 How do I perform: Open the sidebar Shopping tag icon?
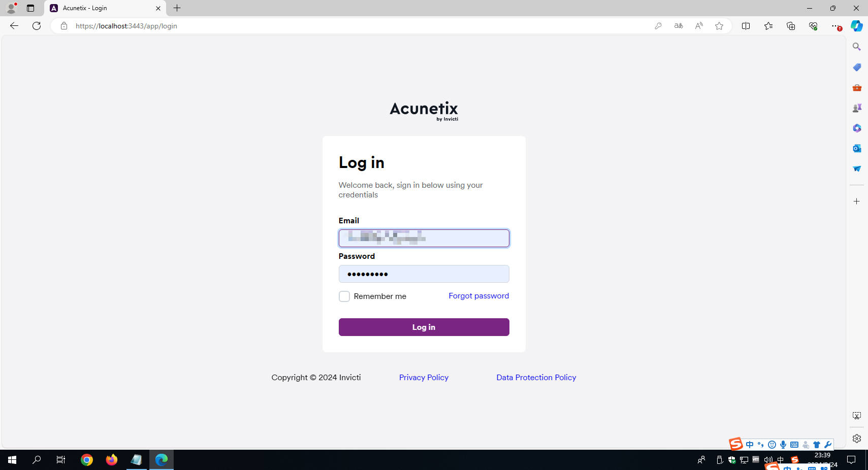click(857, 67)
